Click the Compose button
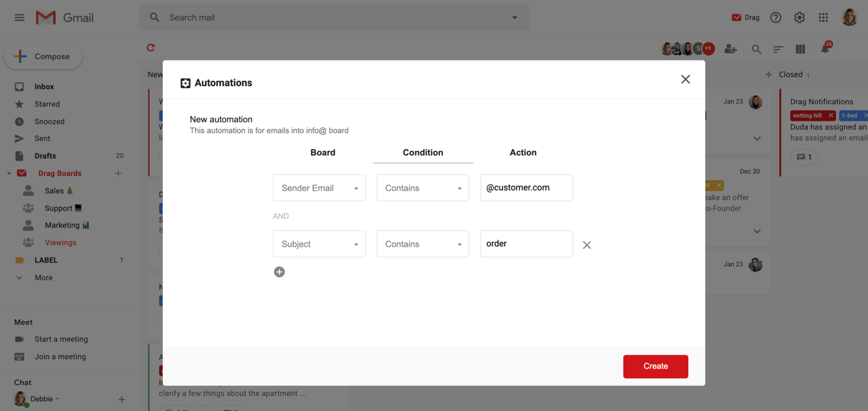 click(43, 56)
